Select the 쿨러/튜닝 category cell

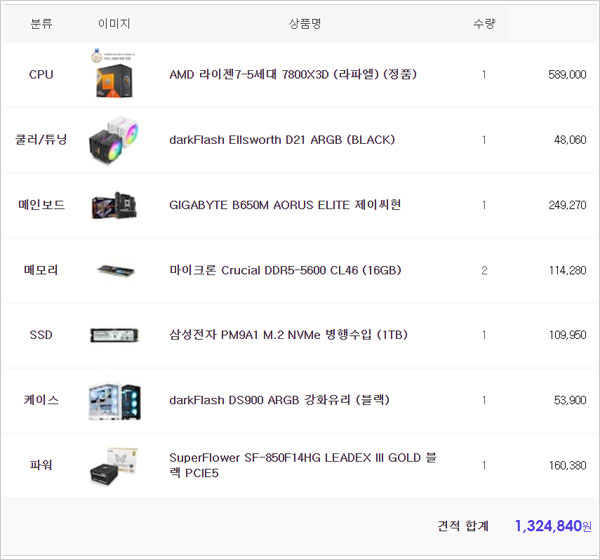coord(41,139)
